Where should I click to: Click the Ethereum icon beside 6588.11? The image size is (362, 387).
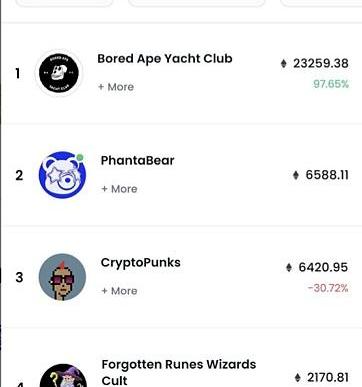[296, 175]
